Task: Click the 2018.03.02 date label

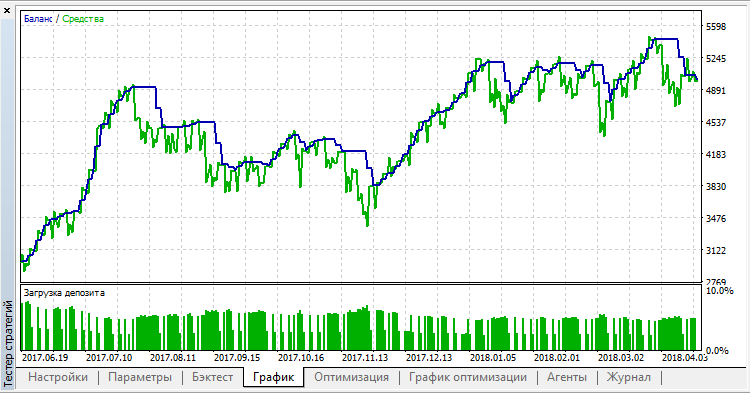Action: [x=621, y=358]
